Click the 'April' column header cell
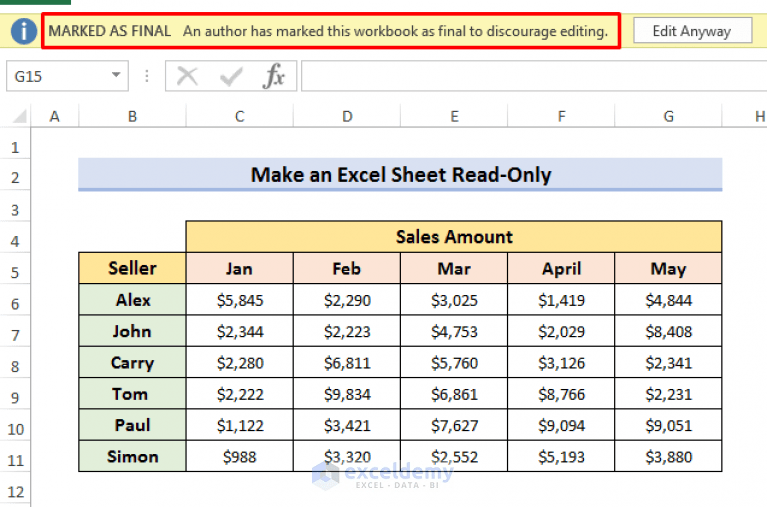The height and width of the screenshot is (507, 767). (561, 268)
